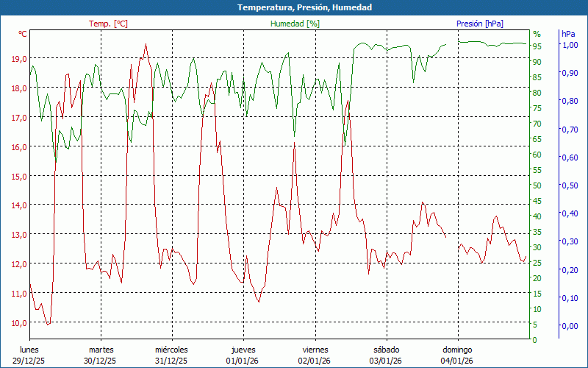Viewport: 588px width, 368px height.
Task: Click the 'sábado' day label
Action: tap(386, 350)
